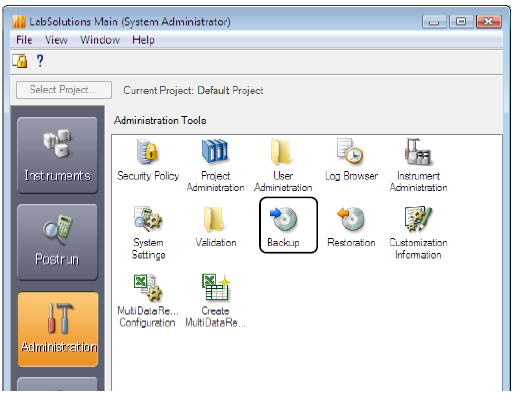
Task: Open the View menu
Action: click(56, 40)
